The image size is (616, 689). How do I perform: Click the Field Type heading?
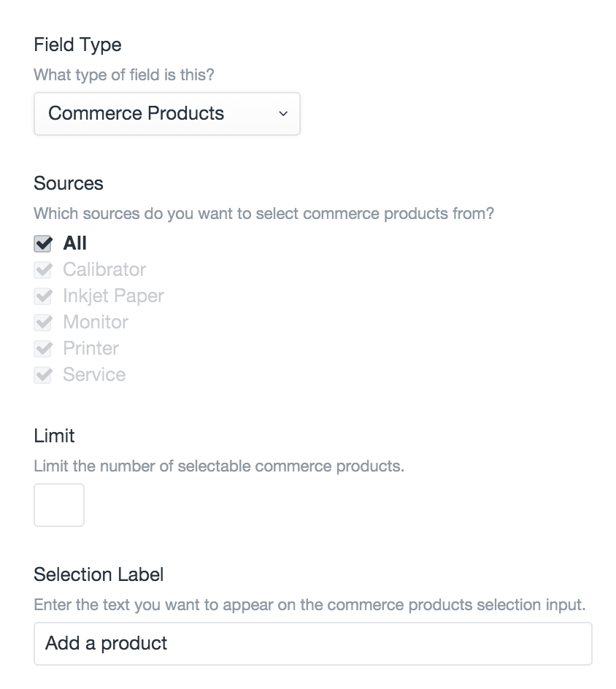coord(77,45)
